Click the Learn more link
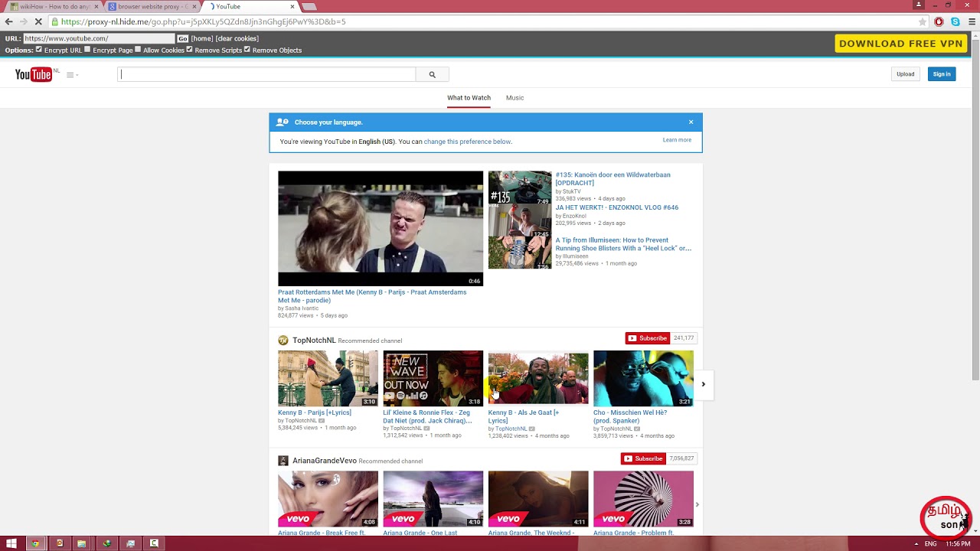The image size is (980, 551). 677,140
